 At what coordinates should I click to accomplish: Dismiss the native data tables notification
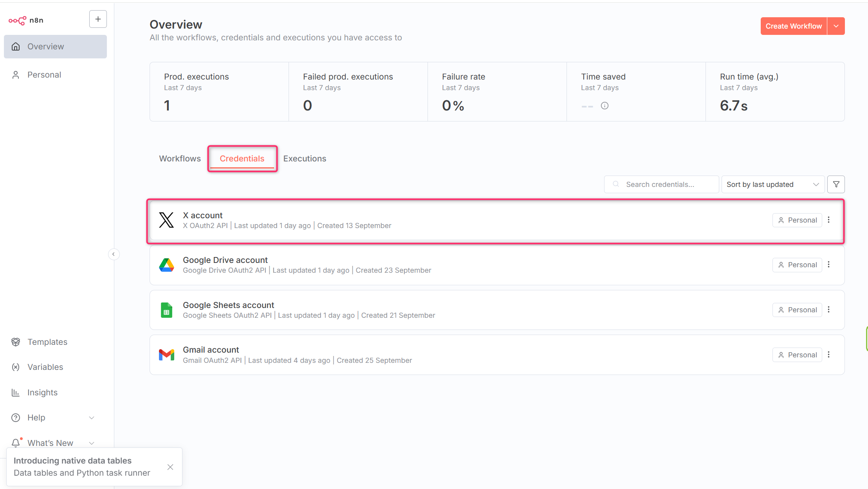click(x=170, y=467)
